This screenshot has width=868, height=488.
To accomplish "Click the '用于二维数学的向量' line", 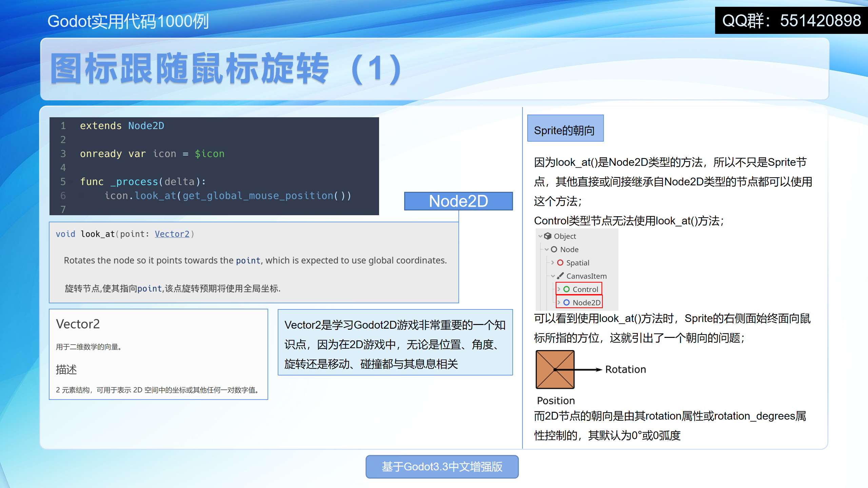I will pyautogui.click(x=89, y=347).
